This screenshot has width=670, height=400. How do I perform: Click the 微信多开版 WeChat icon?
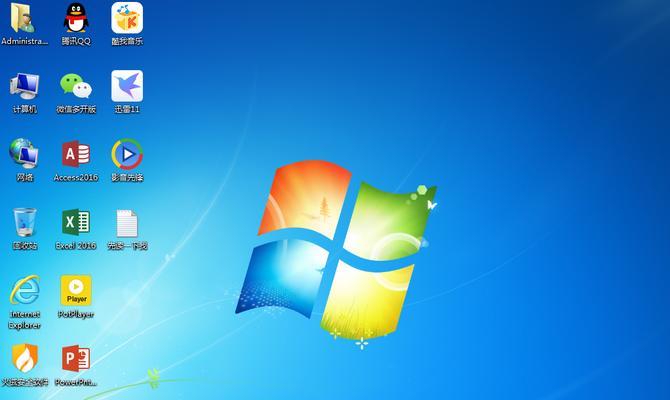point(76,86)
